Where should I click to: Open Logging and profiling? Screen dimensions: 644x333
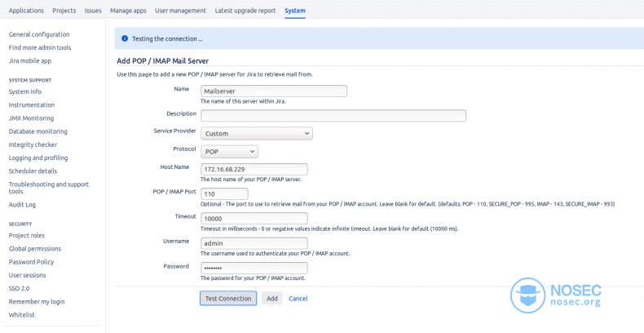[x=38, y=158]
